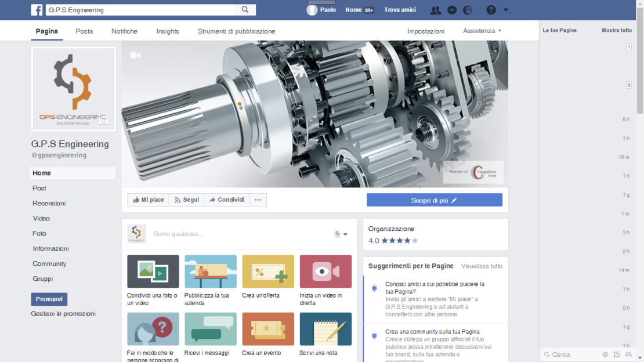This screenshot has height=362, width=644.
Task: Switch to the Pagina tab
Action: pyautogui.click(x=47, y=31)
